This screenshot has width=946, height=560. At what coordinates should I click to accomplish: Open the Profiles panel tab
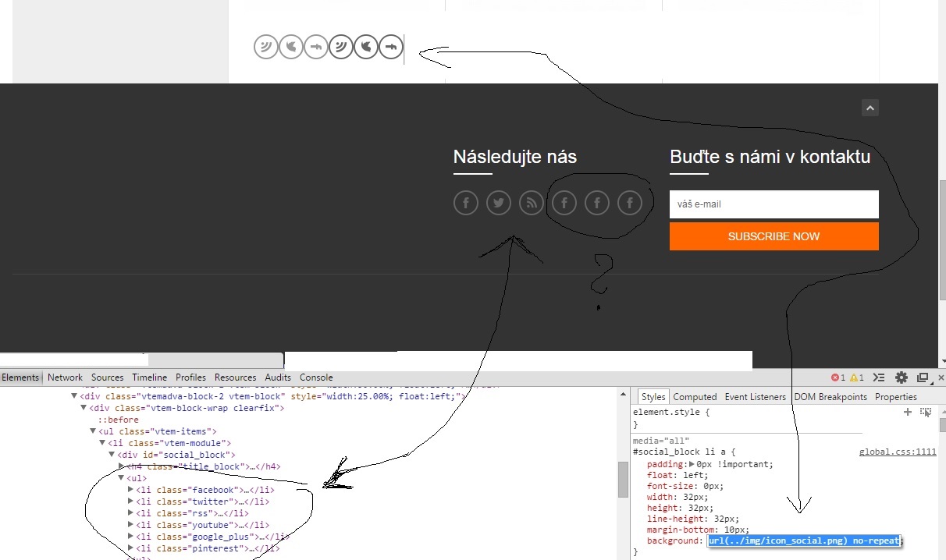tap(191, 377)
